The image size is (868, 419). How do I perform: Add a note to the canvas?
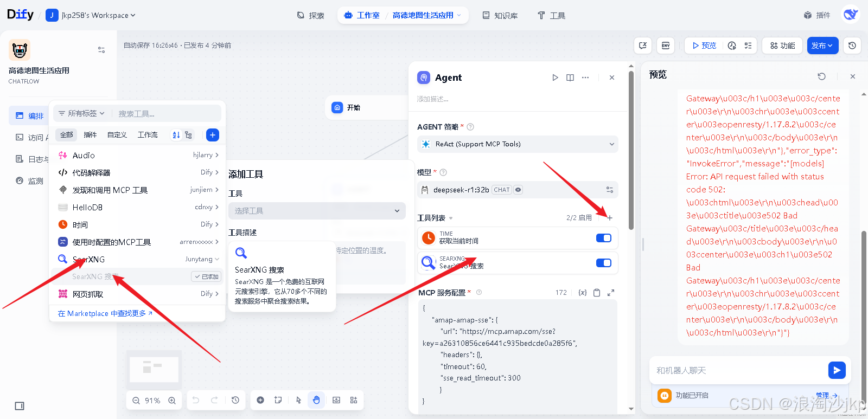[x=278, y=400]
